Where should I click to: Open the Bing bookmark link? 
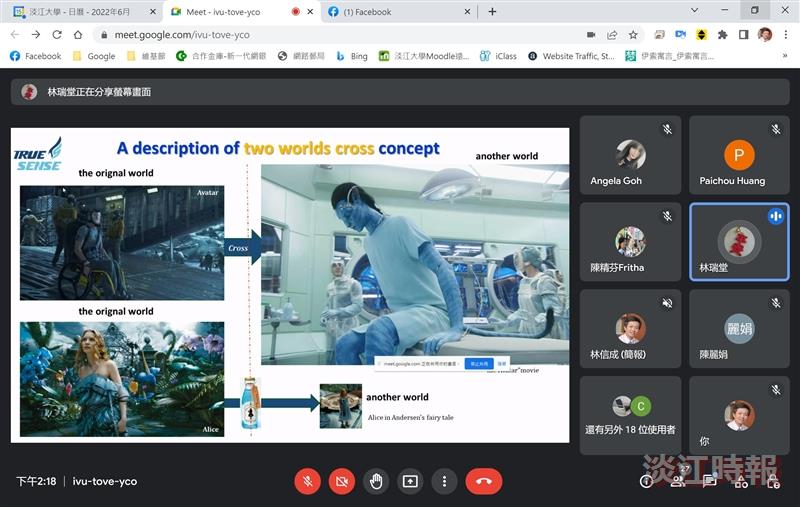pyautogui.click(x=352, y=56)
